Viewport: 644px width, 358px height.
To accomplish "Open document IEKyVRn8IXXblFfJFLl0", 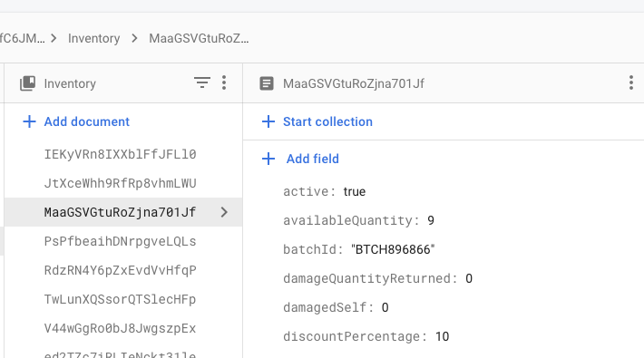I will pyautogui.click(x=120, y=154).
